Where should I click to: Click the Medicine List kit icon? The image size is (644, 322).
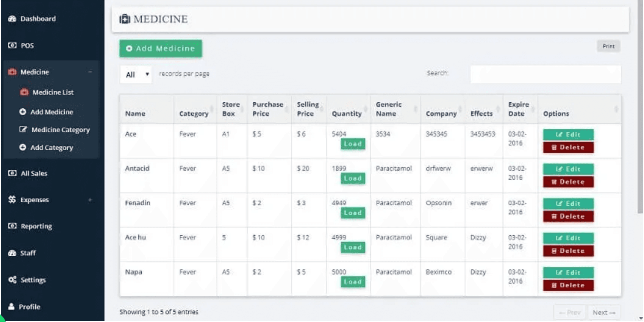point(24,92)
